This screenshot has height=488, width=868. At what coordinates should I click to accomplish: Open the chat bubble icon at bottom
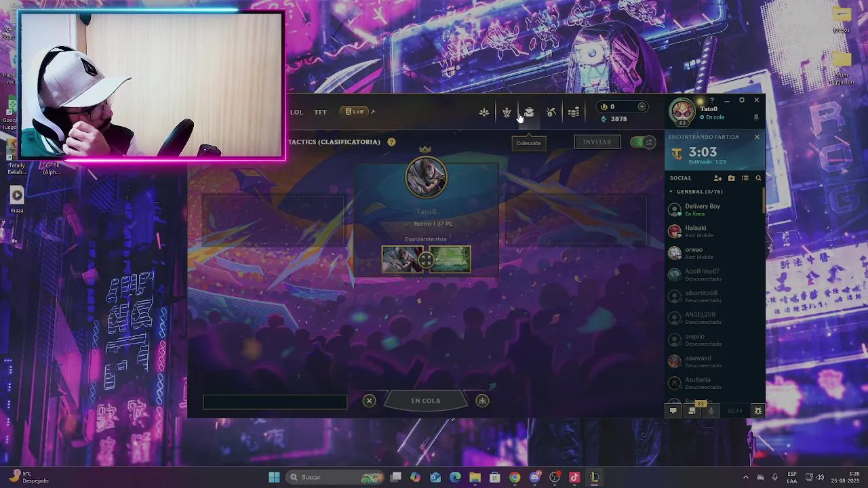[x=673, y=411]
